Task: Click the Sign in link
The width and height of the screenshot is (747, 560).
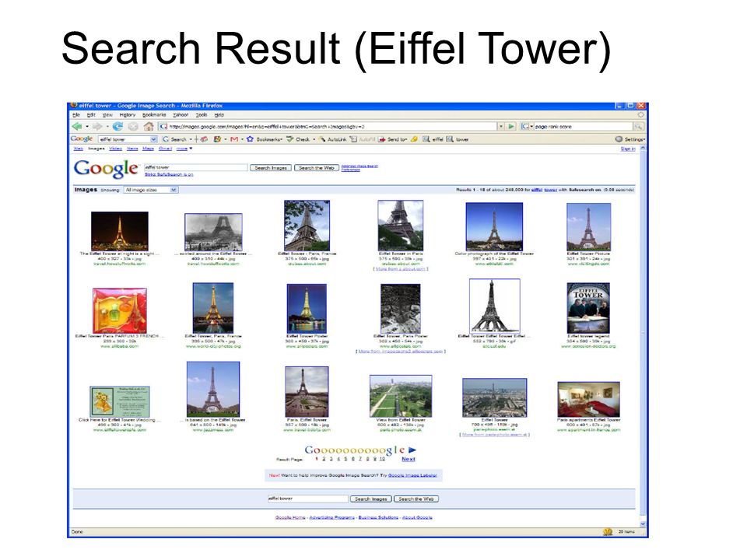Action: (x=628, y=149)
